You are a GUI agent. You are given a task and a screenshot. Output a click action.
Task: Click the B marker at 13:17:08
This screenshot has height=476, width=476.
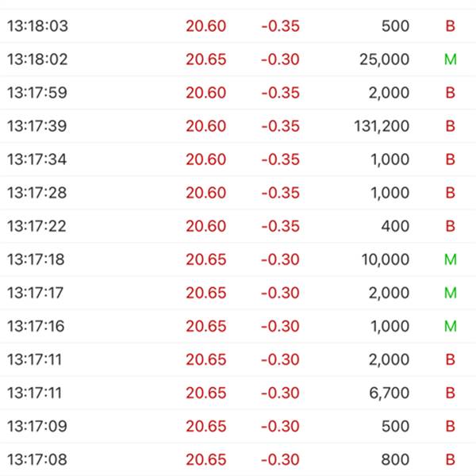[450, 459]
